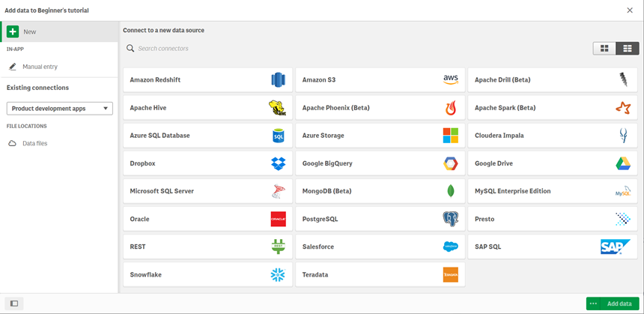Viewport: 644px width, 314px height.
Task: Pick the Azure Storage Windows logo icon
Action: click(x=450, y=136)
